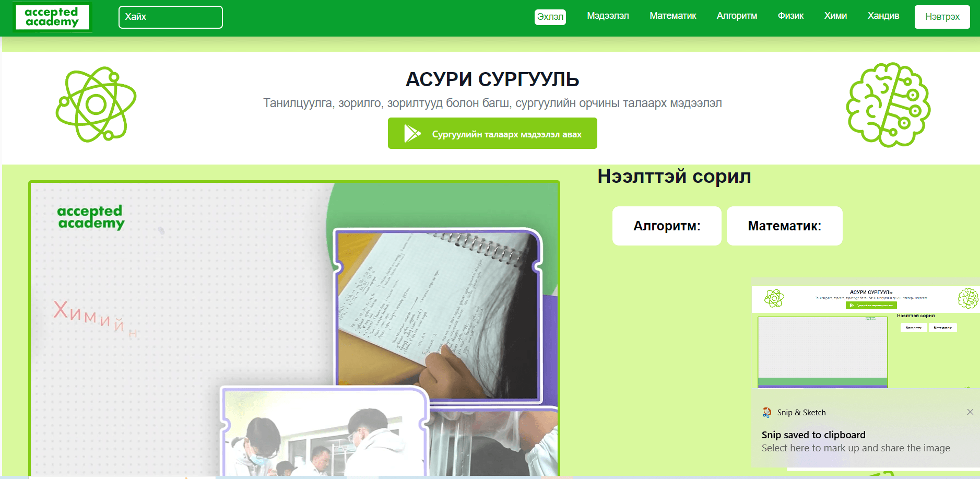This screenshot has height=479, width=980.
Task: Select the Хандив menu item
Action: pyautogui.click(x=883, y=16)
